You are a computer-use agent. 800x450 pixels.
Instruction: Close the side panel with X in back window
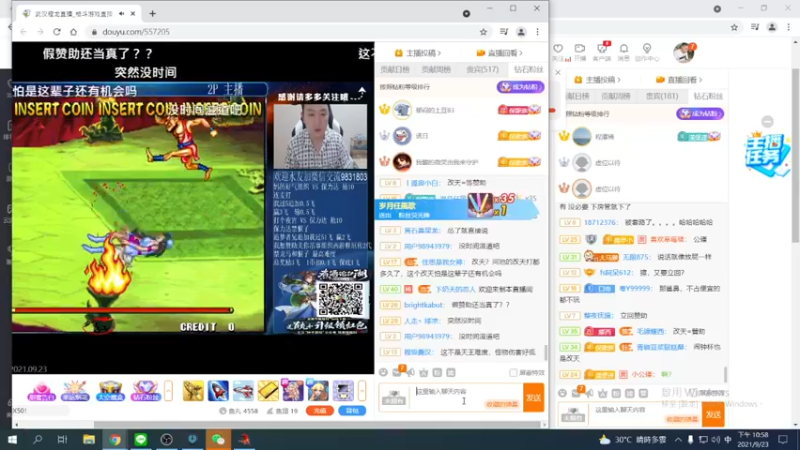tap(558, 73)
